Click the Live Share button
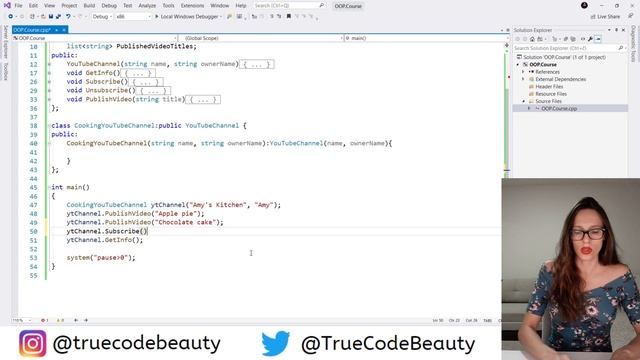 [605, 17]
